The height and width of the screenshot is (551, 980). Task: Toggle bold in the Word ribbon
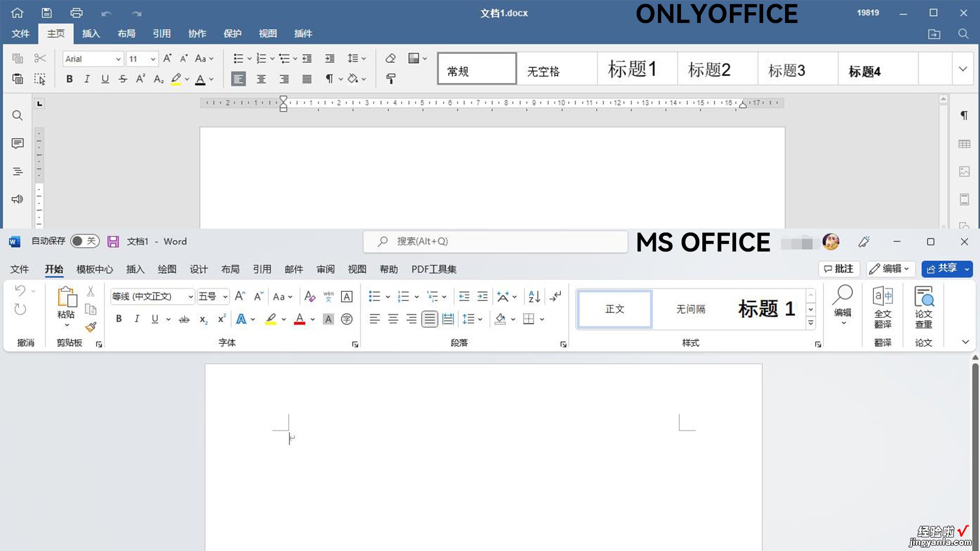pyautogui.click(x=118, y=319)
